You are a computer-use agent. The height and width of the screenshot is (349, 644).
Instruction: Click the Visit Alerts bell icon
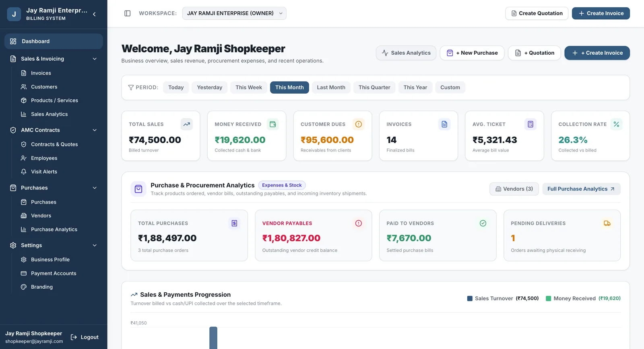coord(24,172)
